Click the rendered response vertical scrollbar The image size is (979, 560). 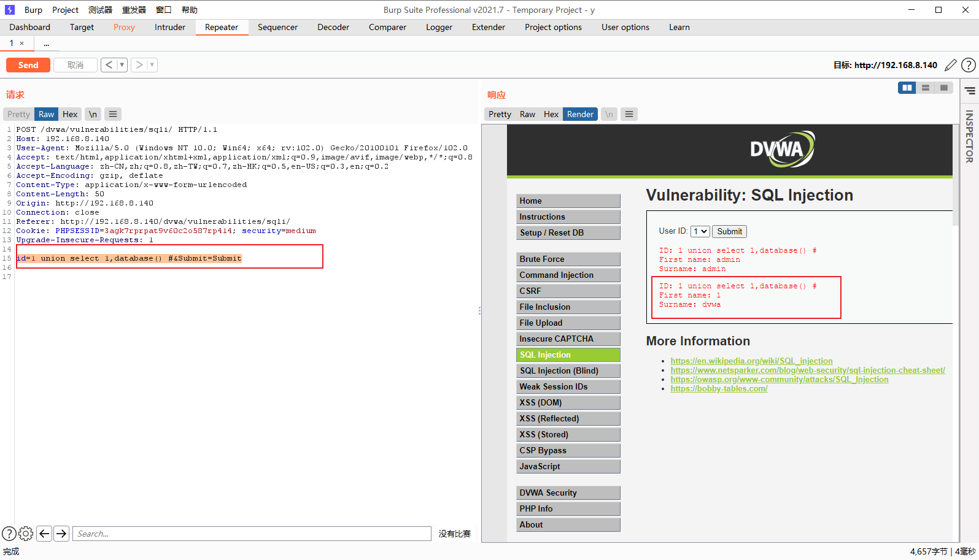click(x=955, y=175)
